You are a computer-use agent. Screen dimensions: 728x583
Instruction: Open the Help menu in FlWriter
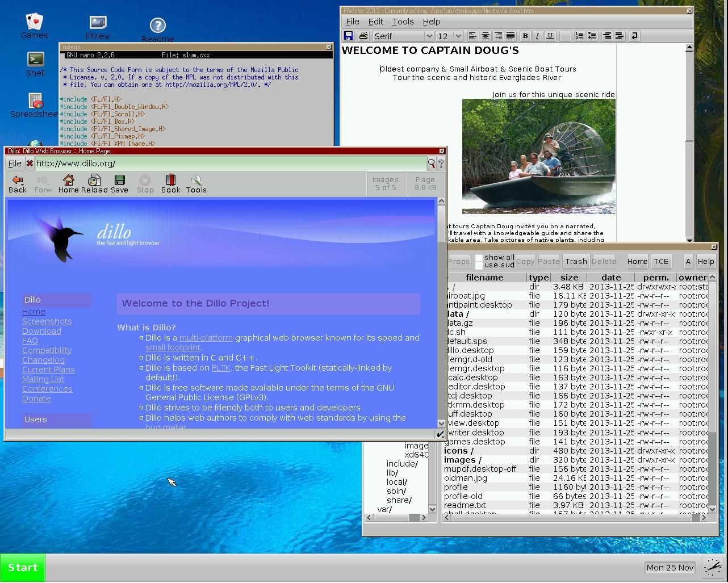pyautogui.click(x=432, y=22)
